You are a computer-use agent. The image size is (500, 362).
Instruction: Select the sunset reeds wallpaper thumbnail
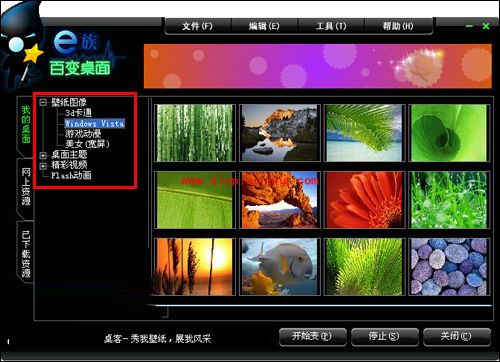click(x=195, y=267)
